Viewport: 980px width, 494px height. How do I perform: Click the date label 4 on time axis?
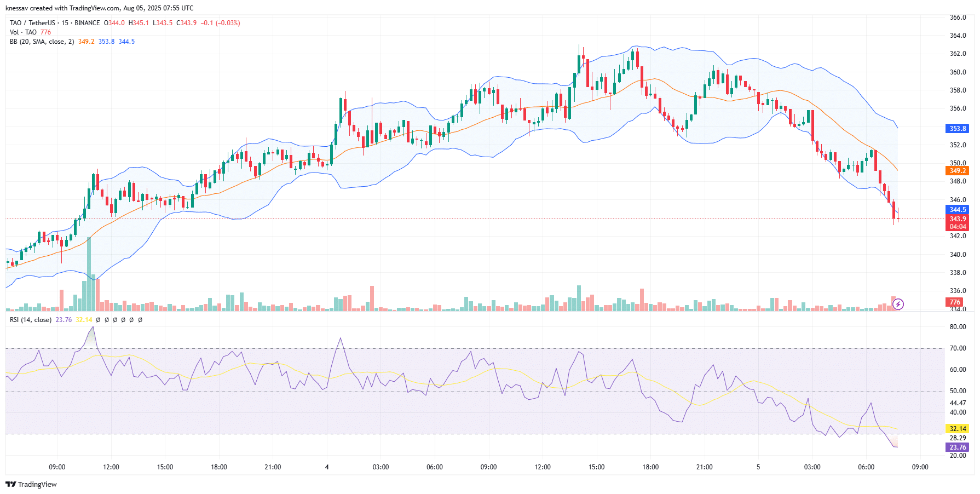point(327,467)
